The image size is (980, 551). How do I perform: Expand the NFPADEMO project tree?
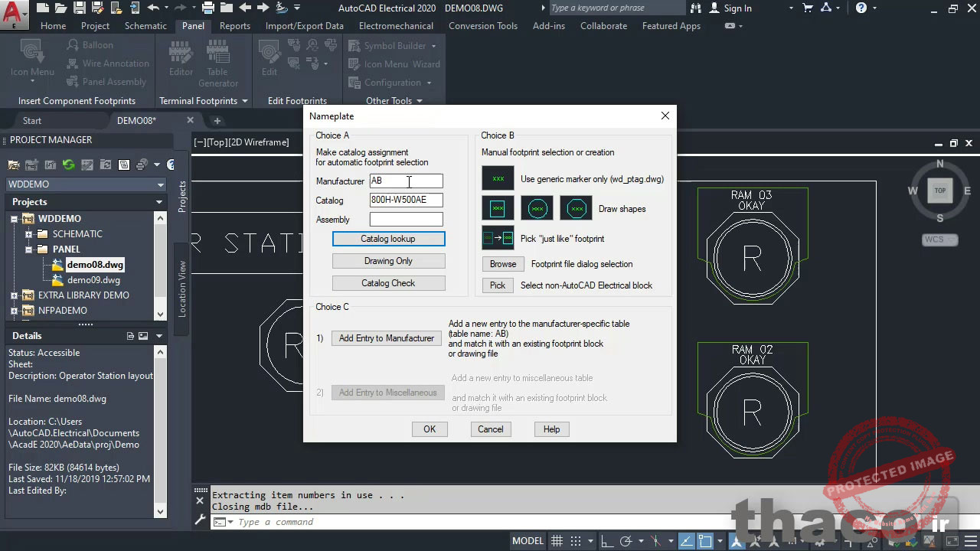pos(14,310)
